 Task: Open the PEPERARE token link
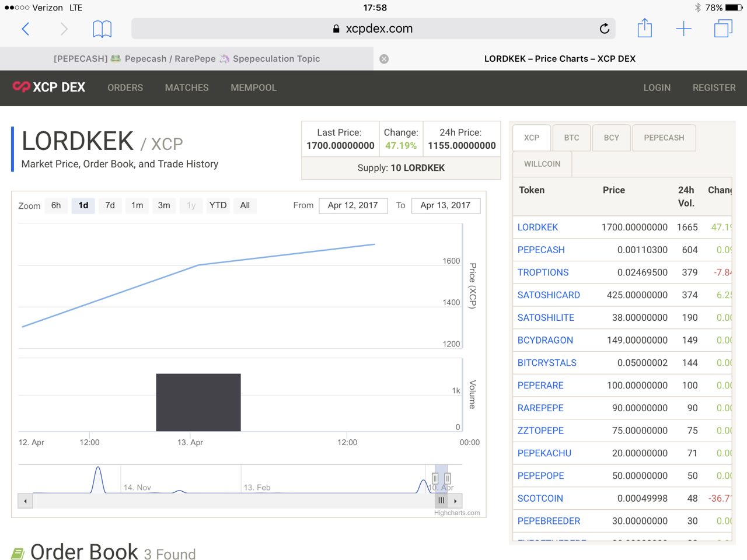(x=540, y=386)
